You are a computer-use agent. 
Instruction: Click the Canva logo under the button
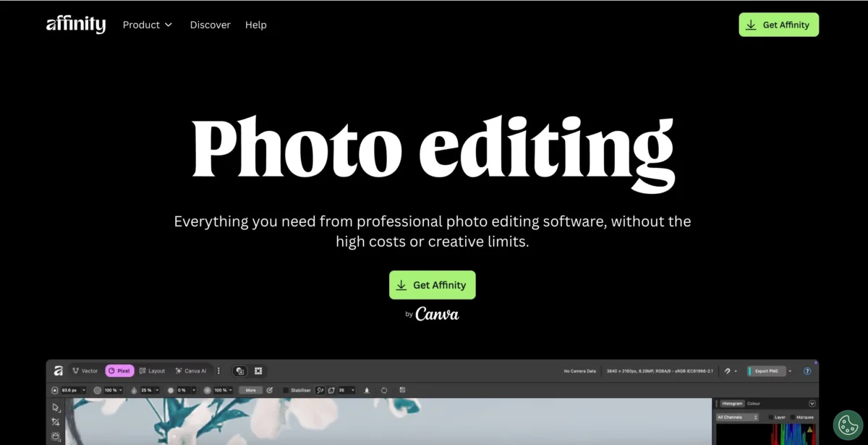coord(437,314)
